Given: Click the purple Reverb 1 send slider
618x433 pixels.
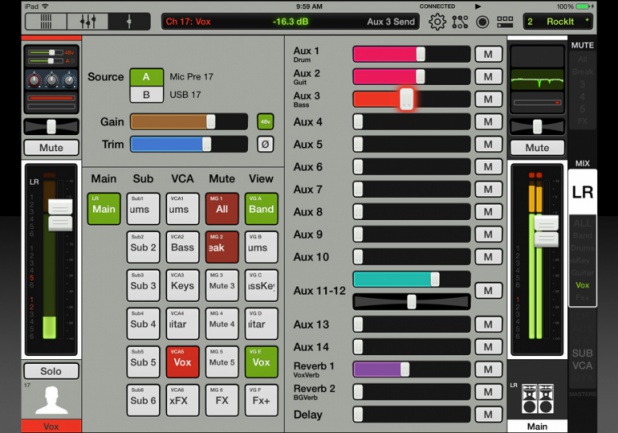Looking at the screenshot, I should click(411, 370).
